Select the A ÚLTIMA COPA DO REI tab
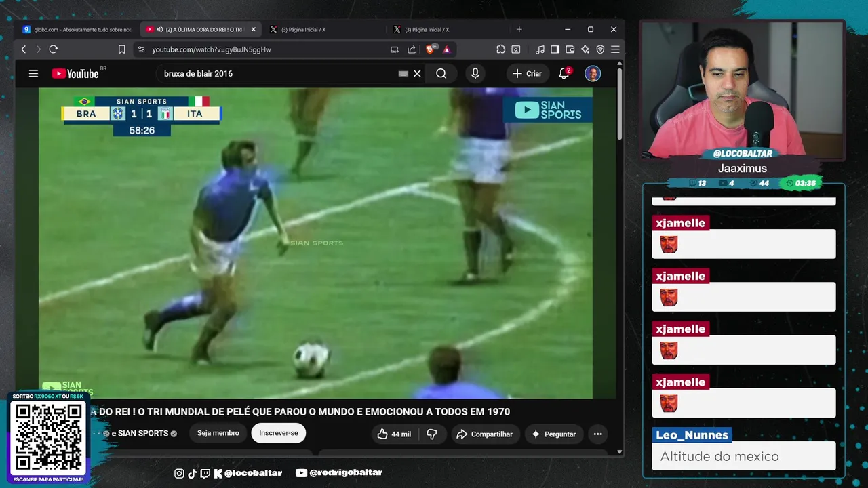Viewport: 868px width, 488px height. 200,29
